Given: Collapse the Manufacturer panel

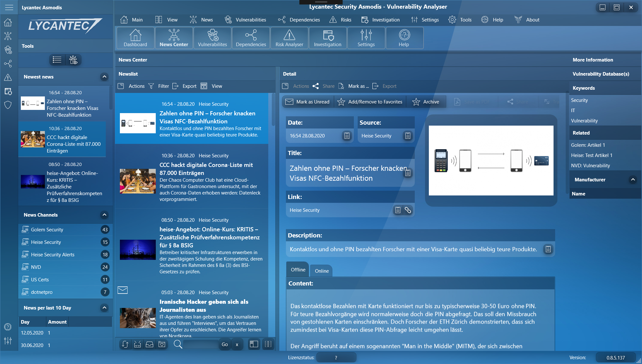Looking at the screenshot, I should coord(633,180).
